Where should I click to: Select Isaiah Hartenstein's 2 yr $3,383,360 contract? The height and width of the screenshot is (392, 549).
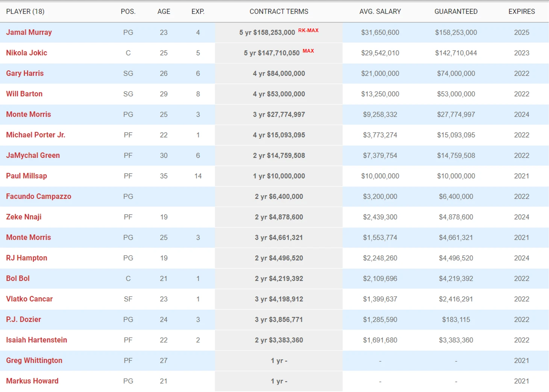click(279, 340)
